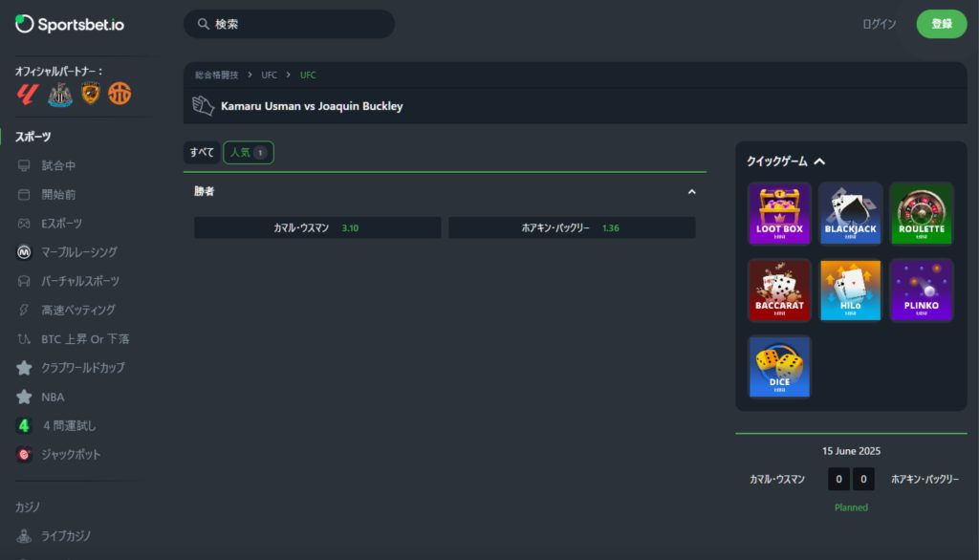Select the 人気 markets tab
This screenshot has height=560, width=979.
coord(249,152)
